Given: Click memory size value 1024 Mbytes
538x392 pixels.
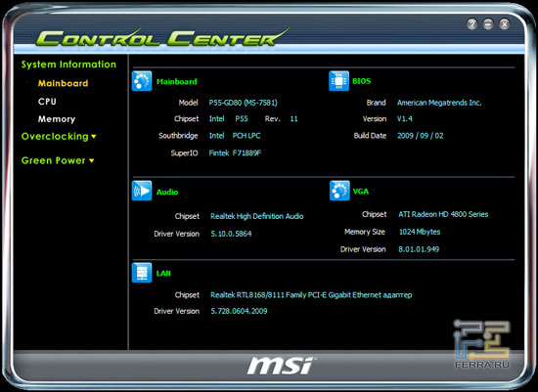Looking at the screenshot, I should point(420,232).
